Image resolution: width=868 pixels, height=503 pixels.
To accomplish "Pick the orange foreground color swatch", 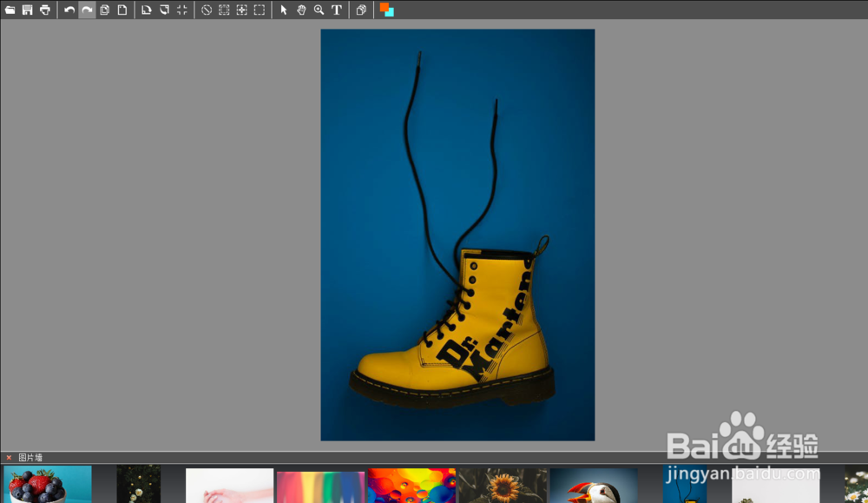I will coord(385,7).
